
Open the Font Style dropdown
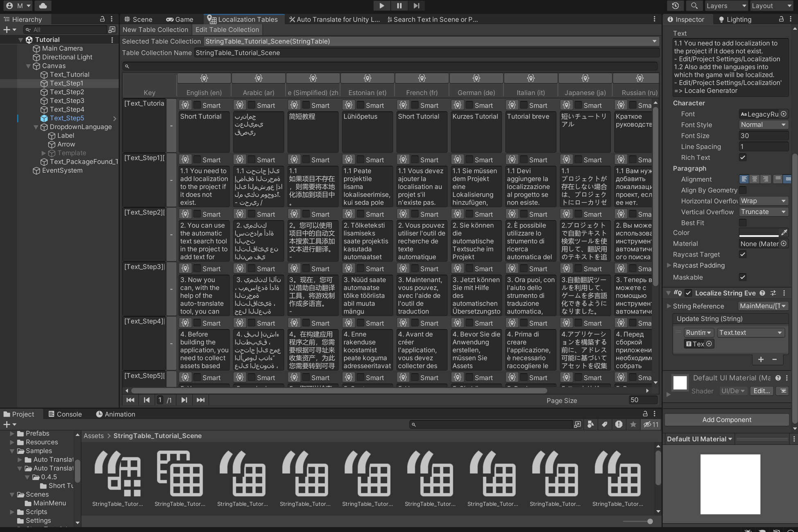(763, 125)
